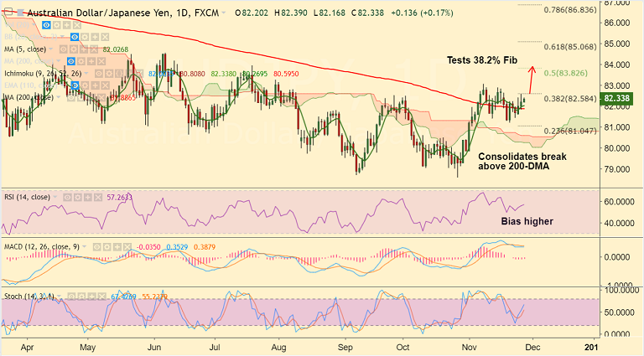This screenshot has height=356, width=644.
Task: Click the Nov label on the time axis
Action: point(469,347)
